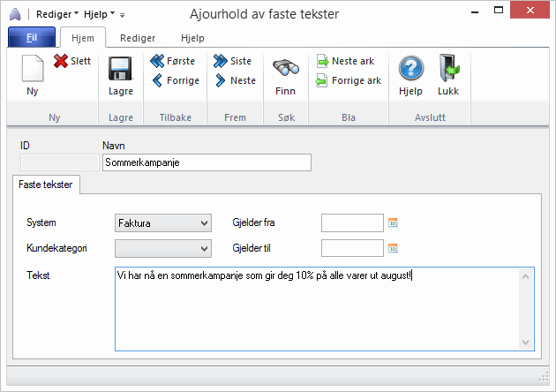Open calendar picker for Gjelder fra

(x=394, y=223)
